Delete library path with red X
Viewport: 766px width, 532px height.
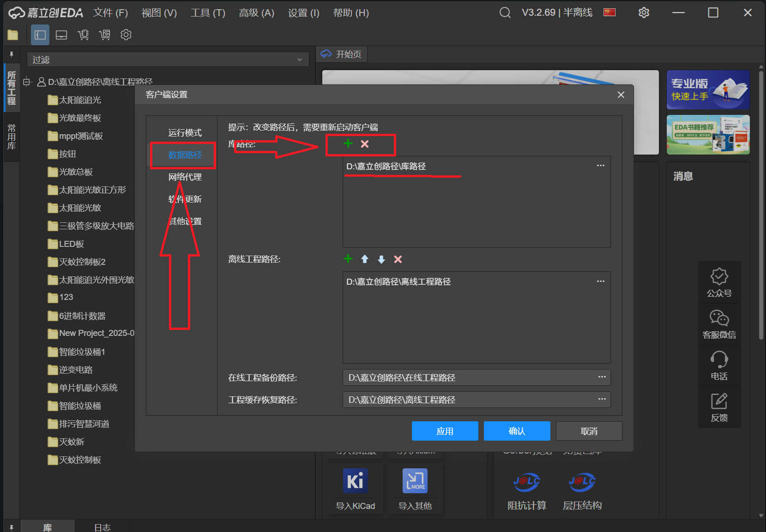(x=365, y=144)
